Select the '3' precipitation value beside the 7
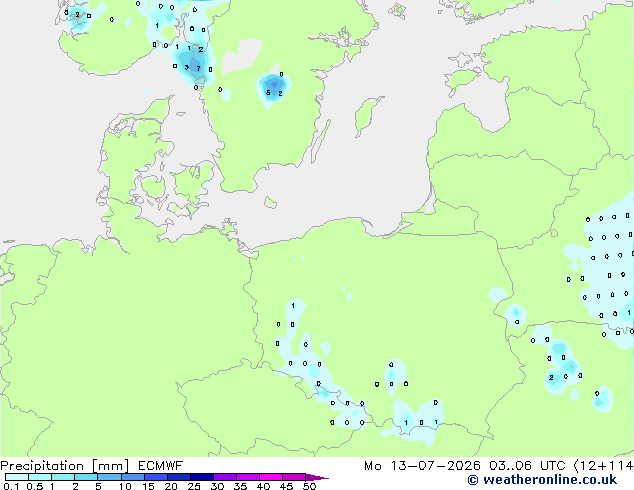 [186, 68]
